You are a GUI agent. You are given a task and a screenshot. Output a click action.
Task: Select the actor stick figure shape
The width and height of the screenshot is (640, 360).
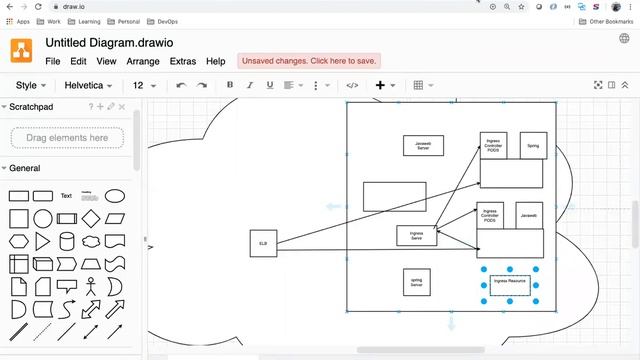91,287
